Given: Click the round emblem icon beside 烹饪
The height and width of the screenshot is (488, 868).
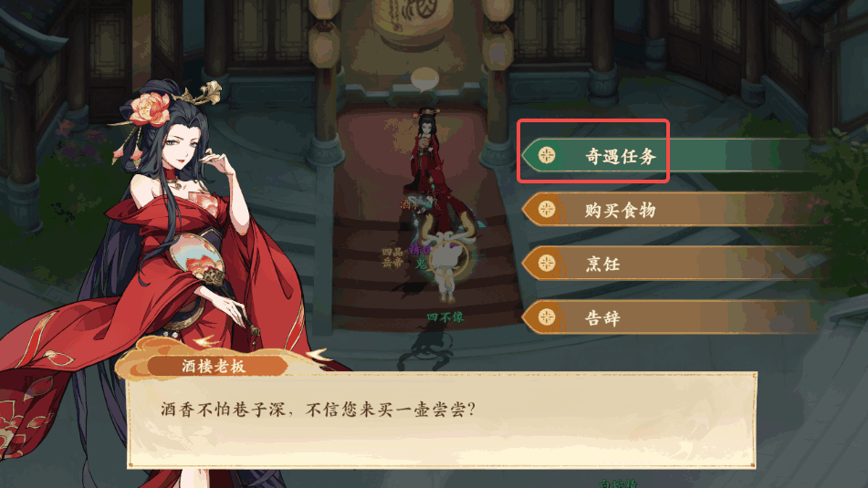Looking at the screenshot, I should 547,264.
